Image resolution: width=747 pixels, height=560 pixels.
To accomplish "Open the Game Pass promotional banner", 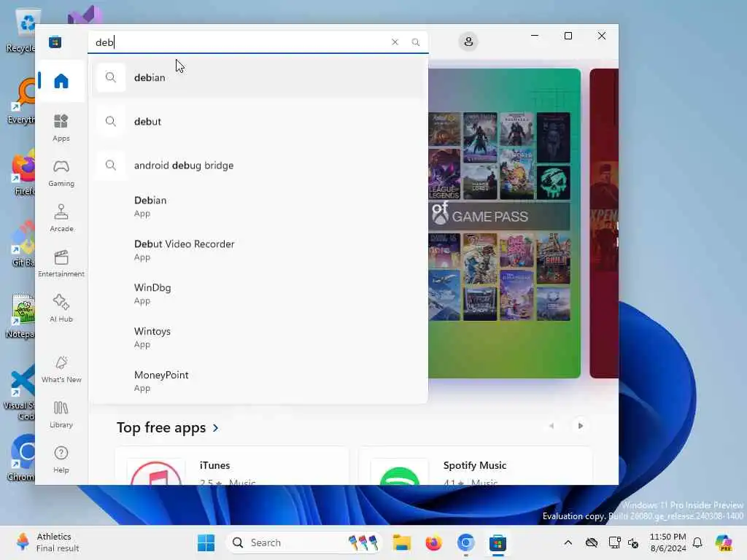I will pyautogui.click(x=504, y=223).
